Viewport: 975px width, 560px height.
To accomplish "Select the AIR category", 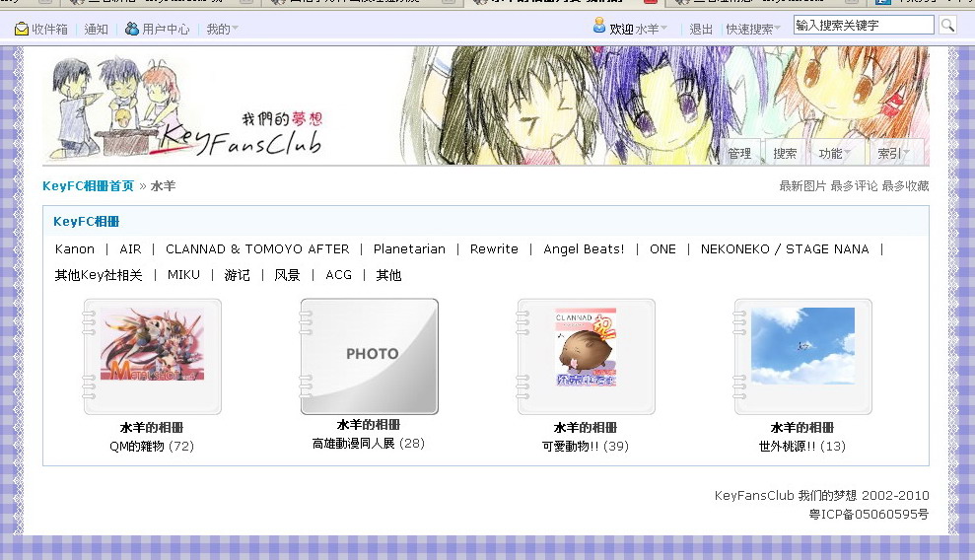I will click(x=130, y=249).
